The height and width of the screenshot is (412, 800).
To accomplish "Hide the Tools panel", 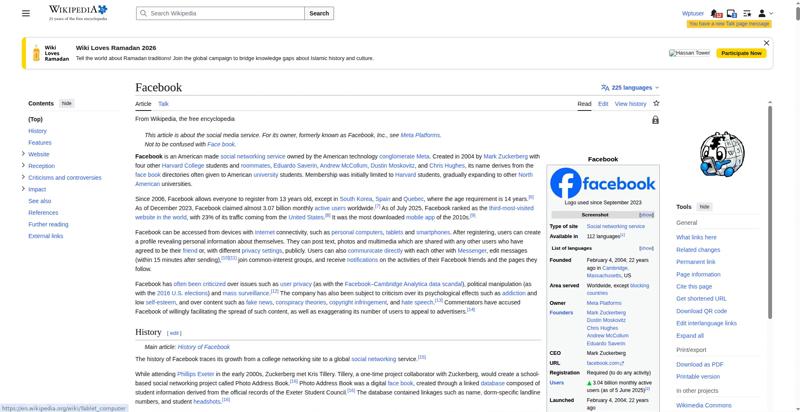I will (704, 207).
